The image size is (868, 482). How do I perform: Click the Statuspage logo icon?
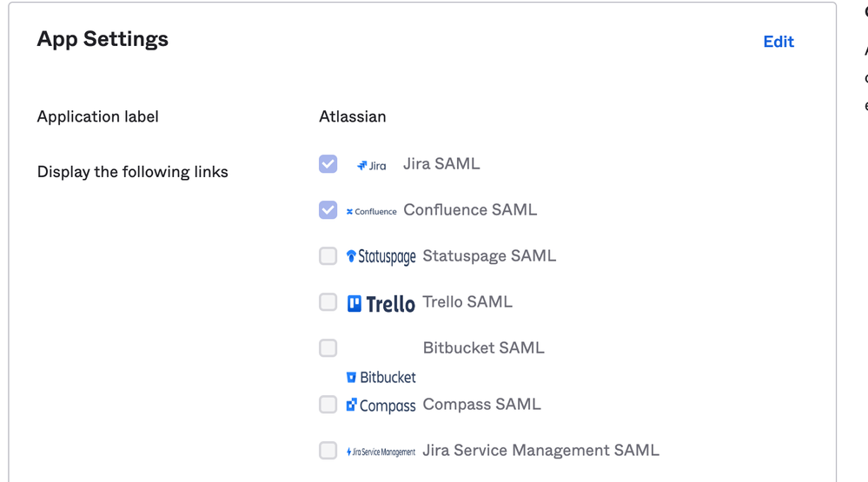[x=381, y=257]
